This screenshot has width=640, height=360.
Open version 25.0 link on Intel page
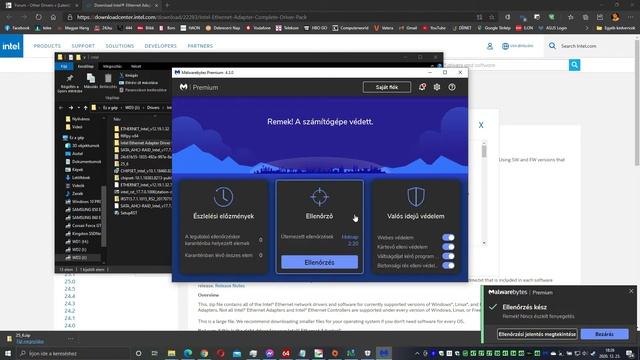(x=70, y=281)
